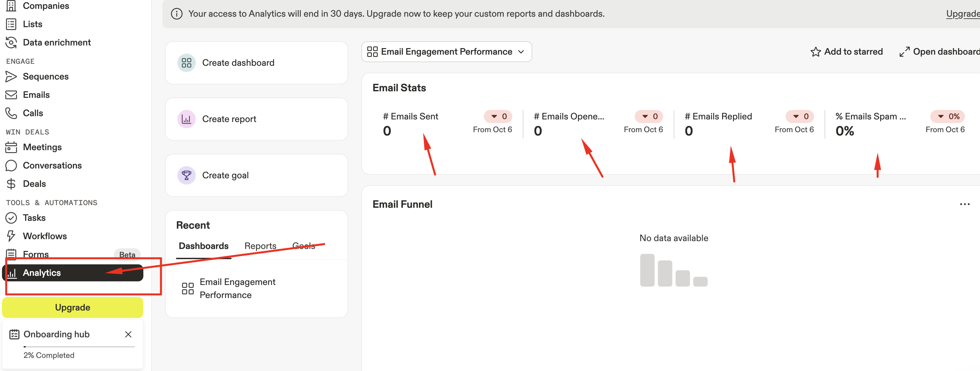Close the Onboarding hub panel
This screenshot has height=371, width=980.
click(x=128, y=334)
